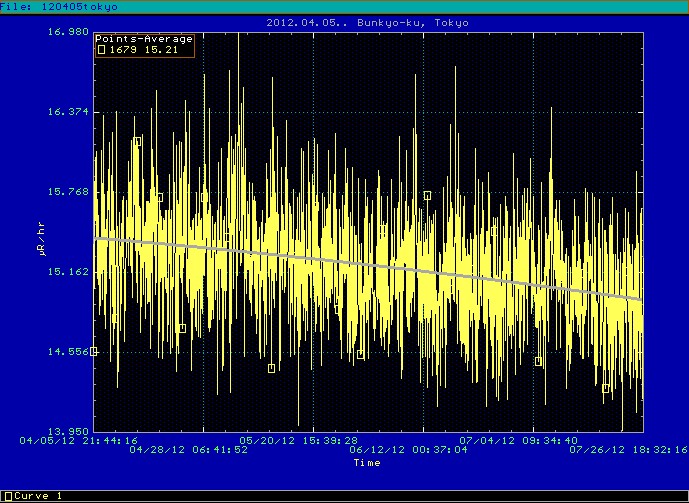Viewport: 689px width, 503px height.
Task: Click the legend square marker beside 1679
Action: pos(101,50)
